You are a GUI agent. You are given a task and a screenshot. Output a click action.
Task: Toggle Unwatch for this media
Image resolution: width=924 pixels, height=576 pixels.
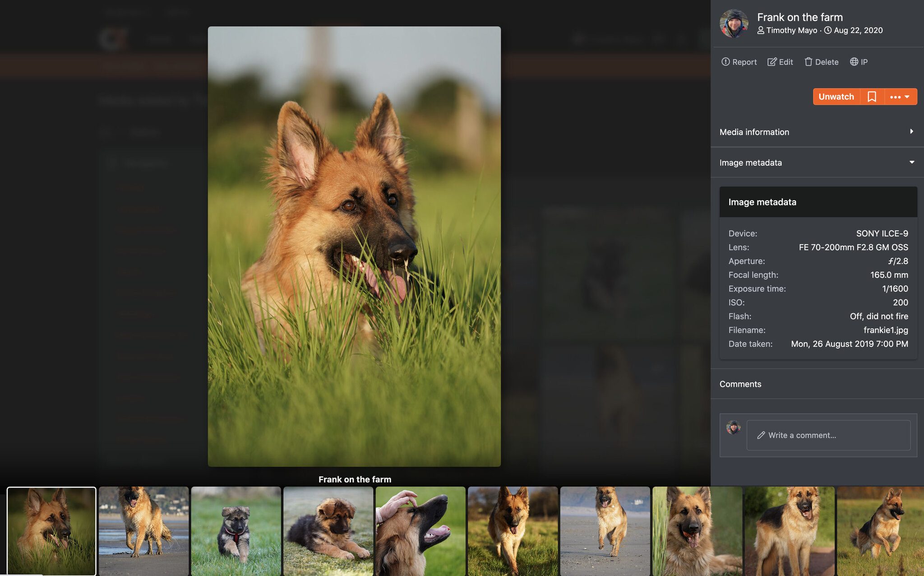coord(836,97)
